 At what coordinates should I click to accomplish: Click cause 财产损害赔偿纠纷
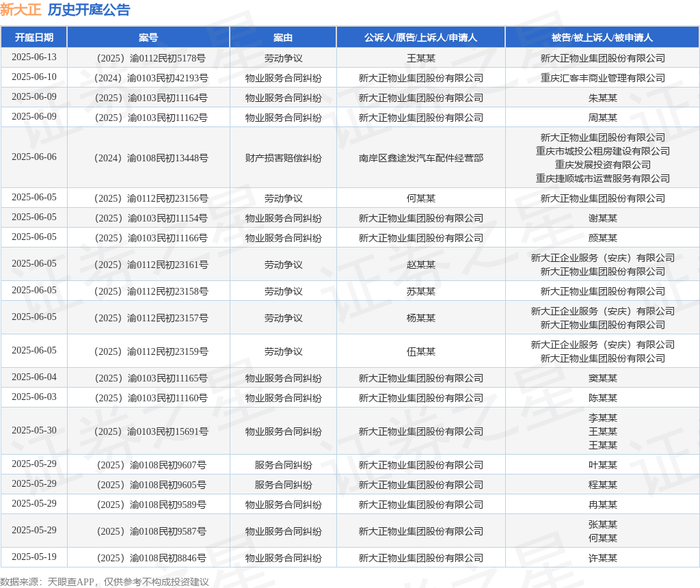coord(283,158)
